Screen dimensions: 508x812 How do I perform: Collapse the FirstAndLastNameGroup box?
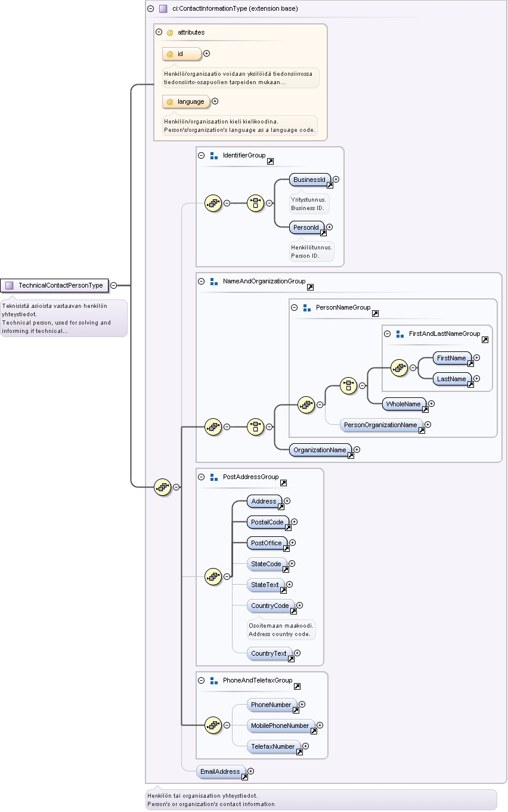[x=388, y=334]
